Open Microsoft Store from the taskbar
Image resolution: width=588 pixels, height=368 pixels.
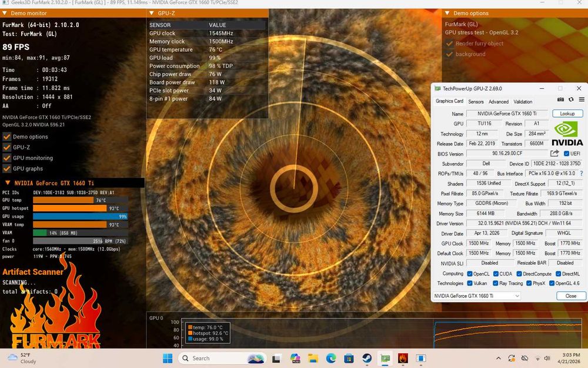tap(349, 359)
